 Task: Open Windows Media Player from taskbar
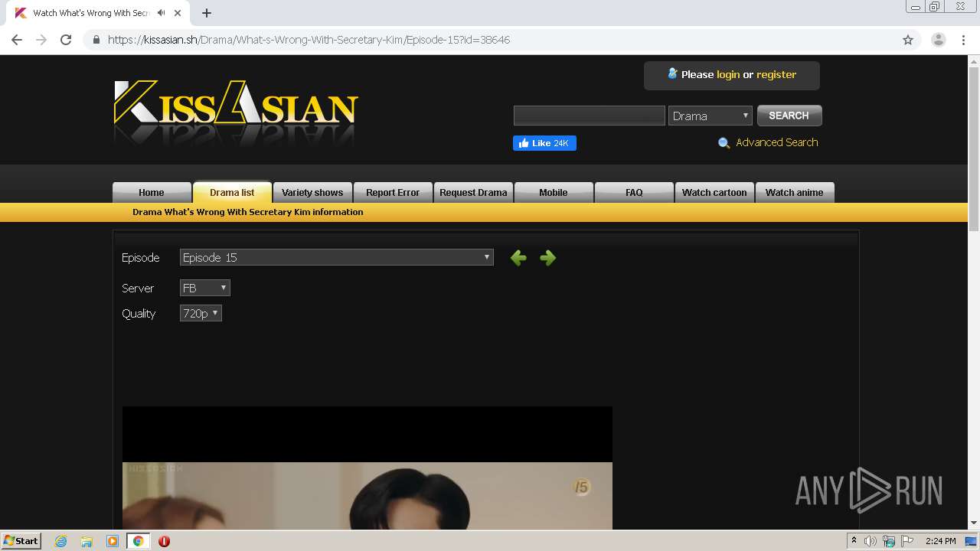point(113,541)
